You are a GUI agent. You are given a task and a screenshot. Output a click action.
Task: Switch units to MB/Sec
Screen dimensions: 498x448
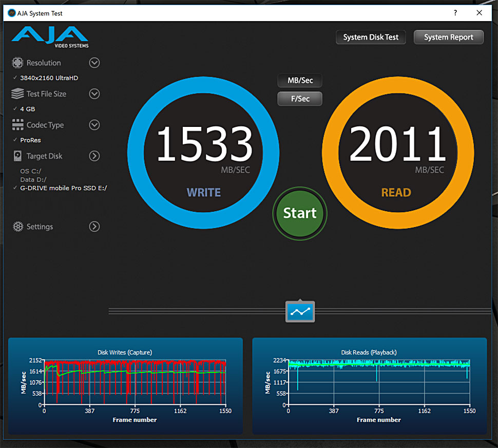pos(300,80)
